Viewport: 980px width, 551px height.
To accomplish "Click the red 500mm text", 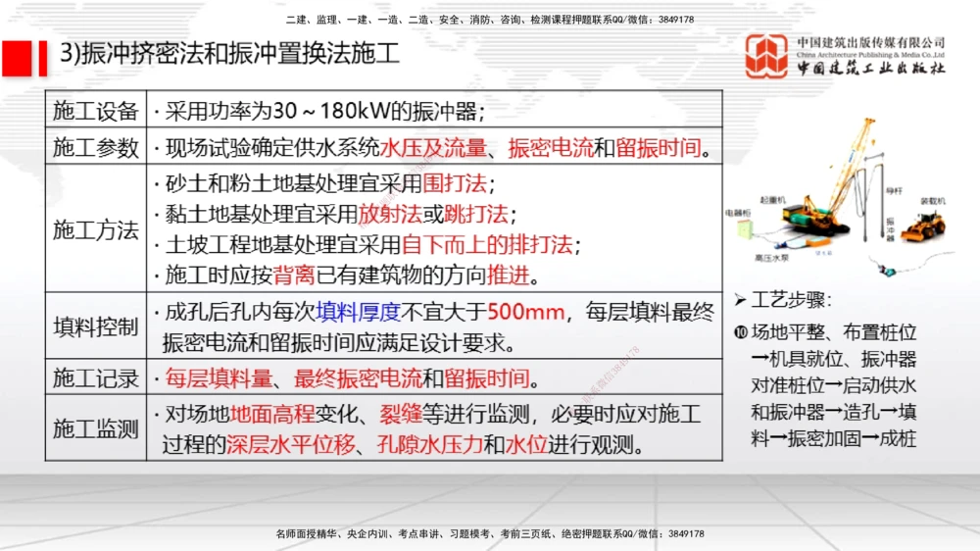I will [x=527, y=312].
